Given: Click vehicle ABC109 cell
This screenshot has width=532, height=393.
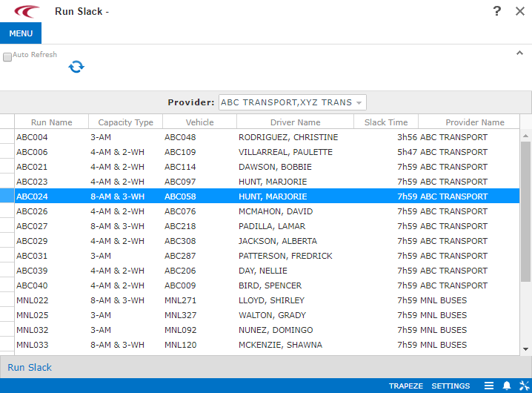Looking at the screenshot, I should tap(180, 152).
